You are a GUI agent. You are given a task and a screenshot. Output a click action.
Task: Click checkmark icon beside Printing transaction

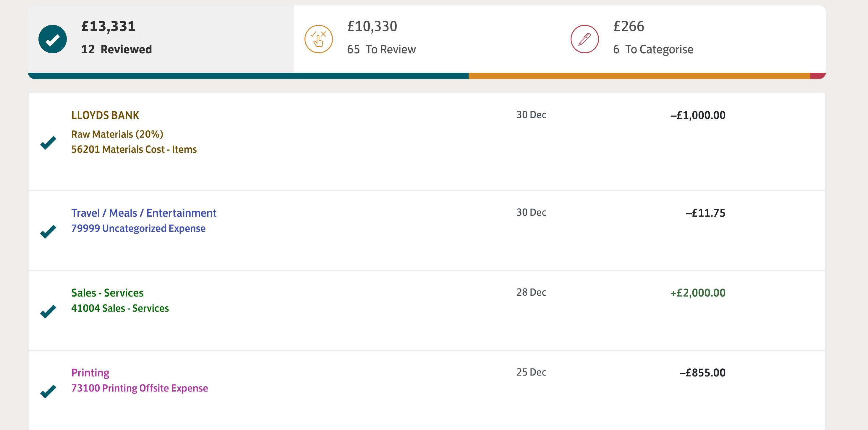[x=48, y=391]
